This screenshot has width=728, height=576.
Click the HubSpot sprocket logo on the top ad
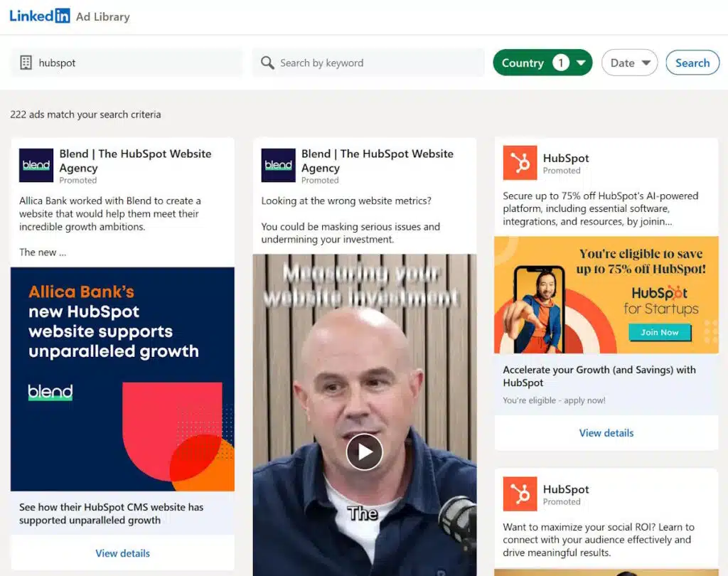click(x=520, y=163)
